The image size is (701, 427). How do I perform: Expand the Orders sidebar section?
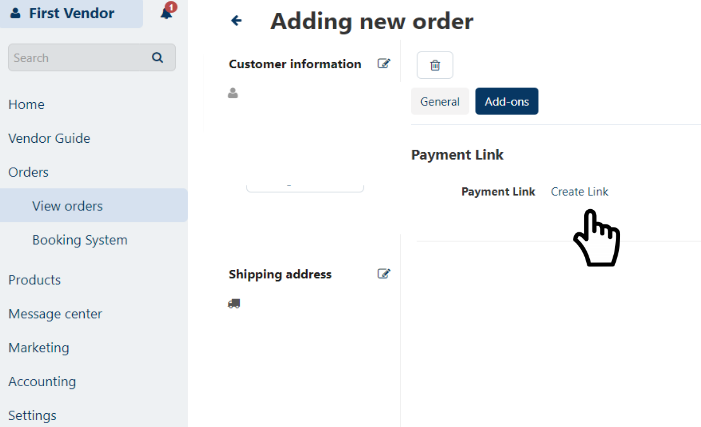(29, 173)
